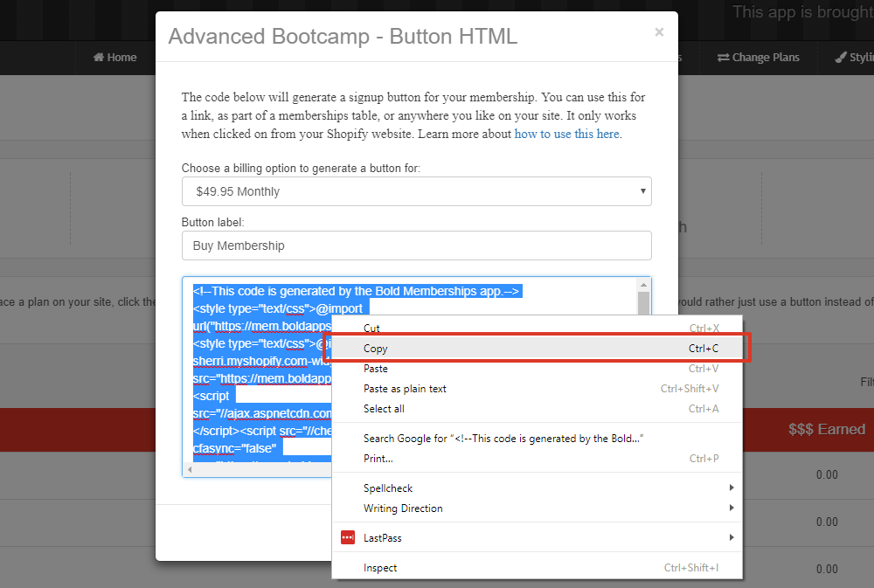Open the billing option dropdown
Viewport: 874px width, 588px height.
point(416,191)
